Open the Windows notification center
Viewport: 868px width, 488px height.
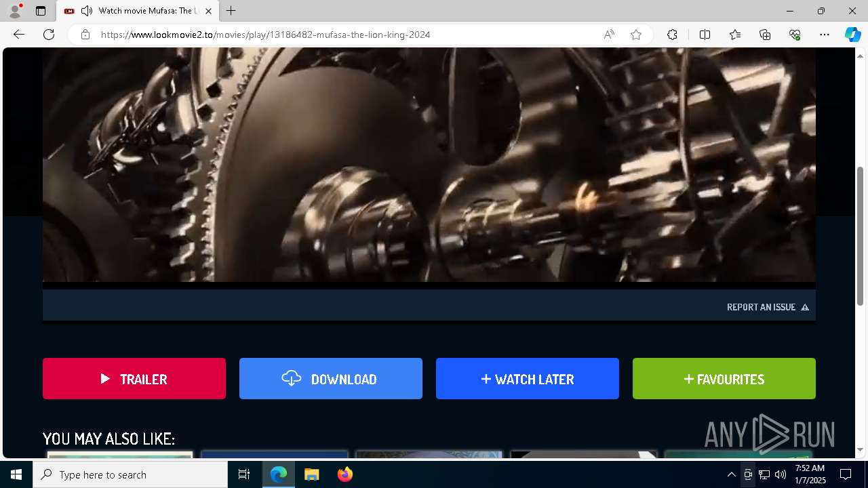tap(846, 474)
